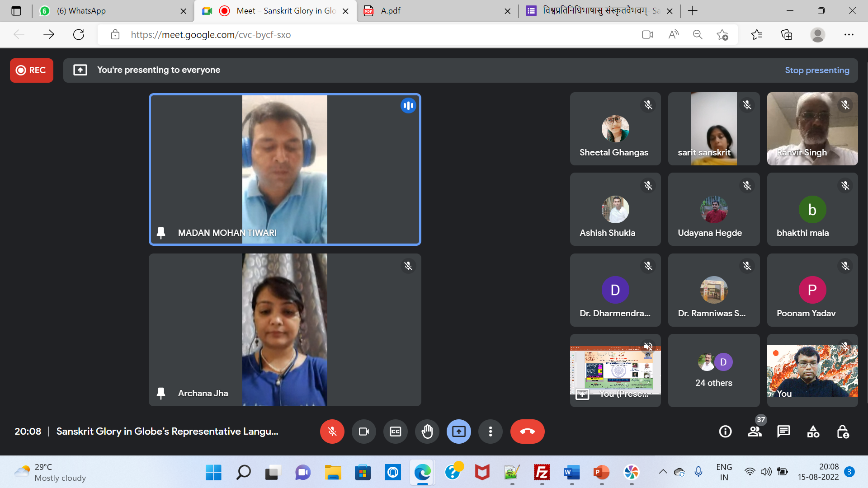Open the chat panel
Viewport: 868px width, 488px height.
tap(783, 432)
